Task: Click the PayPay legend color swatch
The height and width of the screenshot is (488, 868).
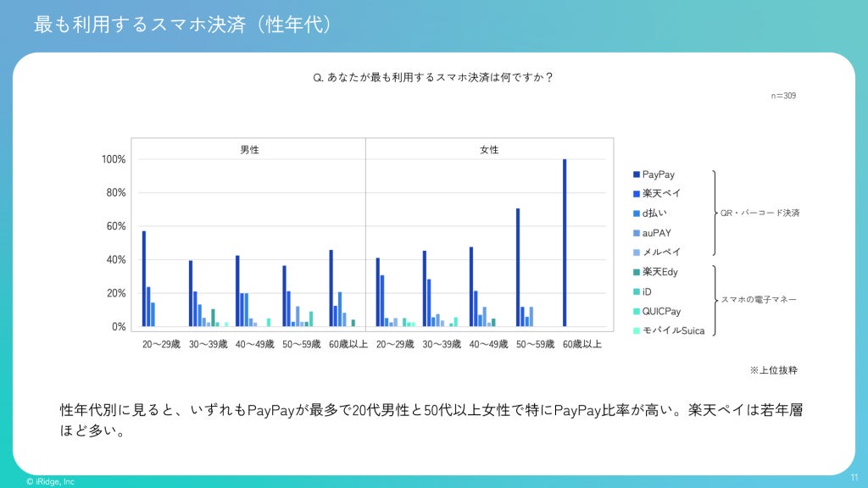Action: tap(637, 175)
